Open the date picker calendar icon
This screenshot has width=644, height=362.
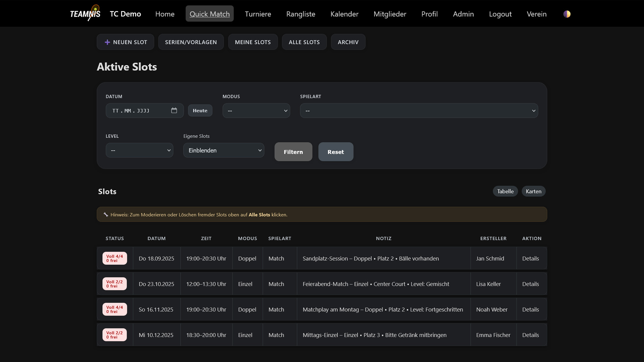[174, 111]
